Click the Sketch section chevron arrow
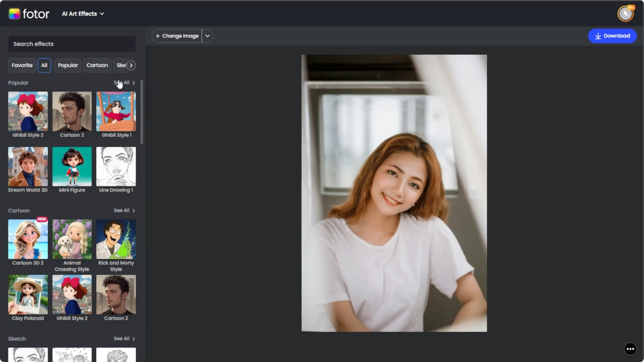The height and width of the screenshot is (362, 644). coord(134,339)
